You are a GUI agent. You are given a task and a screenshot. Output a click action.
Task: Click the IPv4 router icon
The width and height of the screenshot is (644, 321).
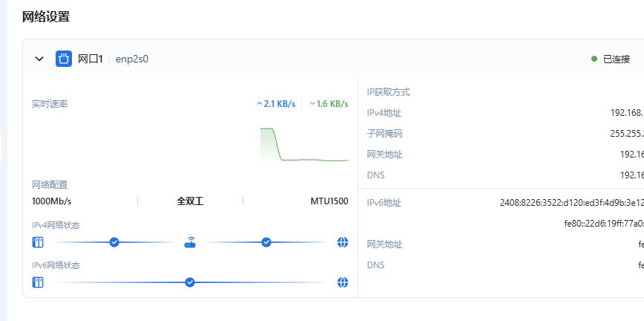190,242
